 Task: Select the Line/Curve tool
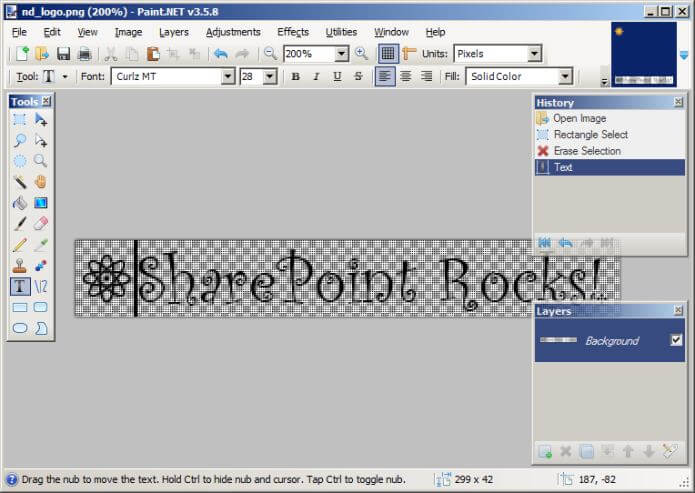[x=41, y=286]
